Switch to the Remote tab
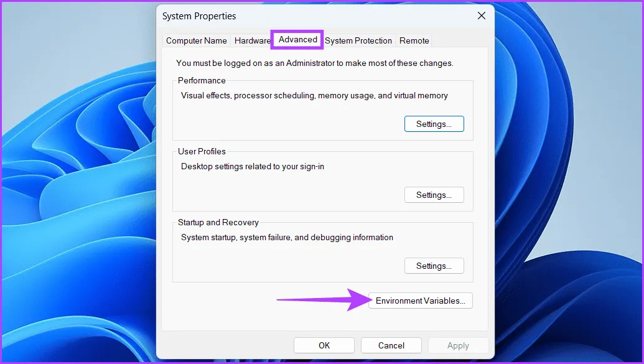Screen dimensions: 644x364 (x=414, y=40)
